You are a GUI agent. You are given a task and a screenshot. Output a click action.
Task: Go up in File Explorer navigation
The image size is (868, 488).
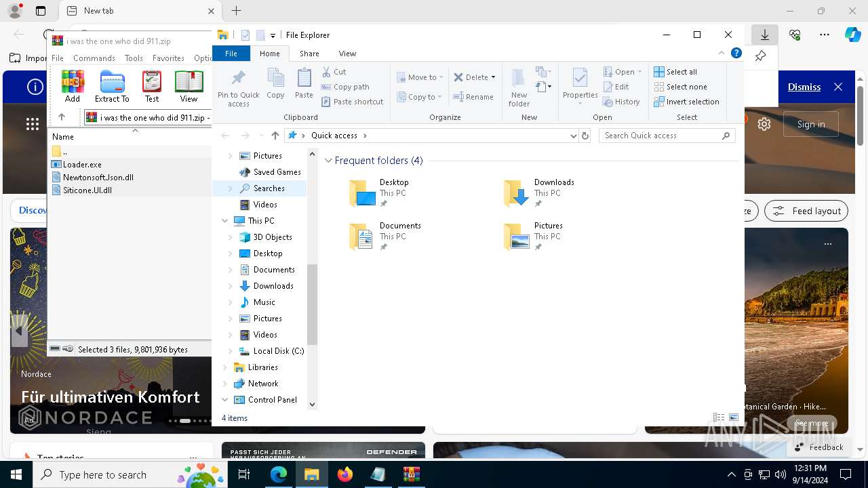[275, 136]
